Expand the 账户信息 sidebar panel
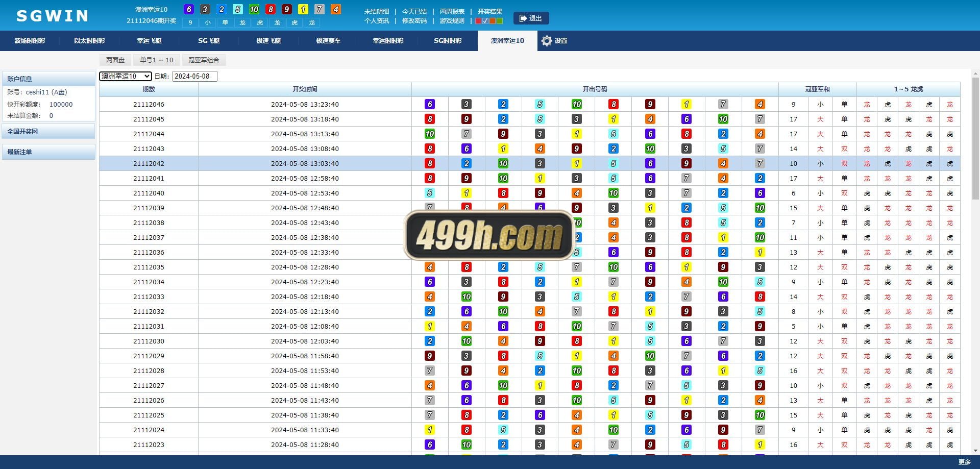The height and width of the screenshot is (469, 980). coord(48,79)
